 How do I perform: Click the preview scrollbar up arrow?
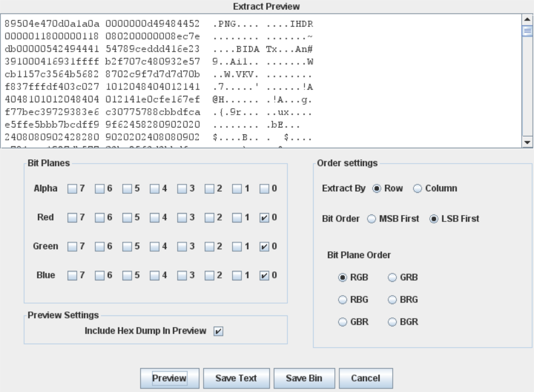click(x=528, y=19)
